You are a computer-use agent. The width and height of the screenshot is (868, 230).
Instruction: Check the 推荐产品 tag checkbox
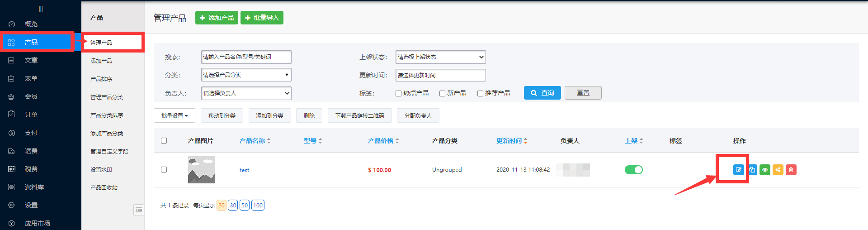coord(480,93)
